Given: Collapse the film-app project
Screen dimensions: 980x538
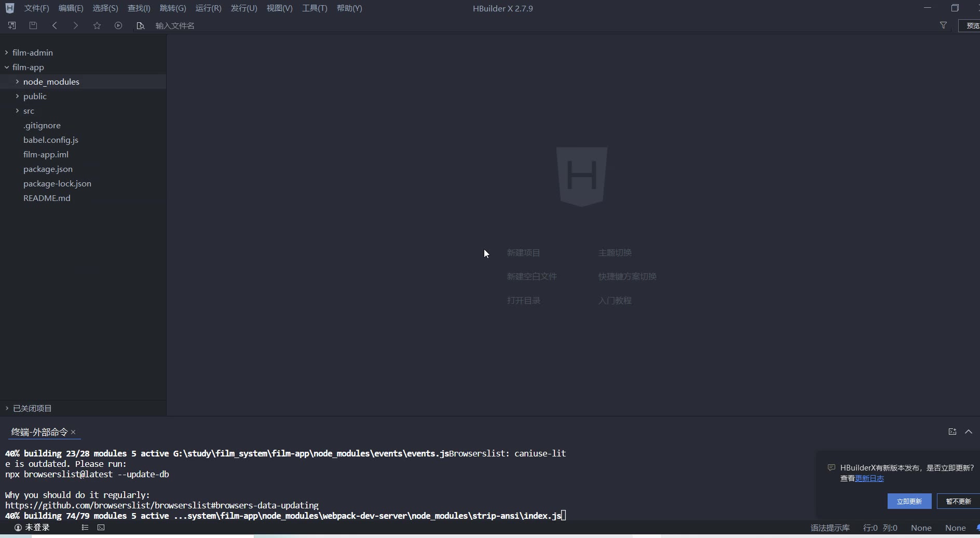Looking at the screenshot, I should tap(7, 67).
